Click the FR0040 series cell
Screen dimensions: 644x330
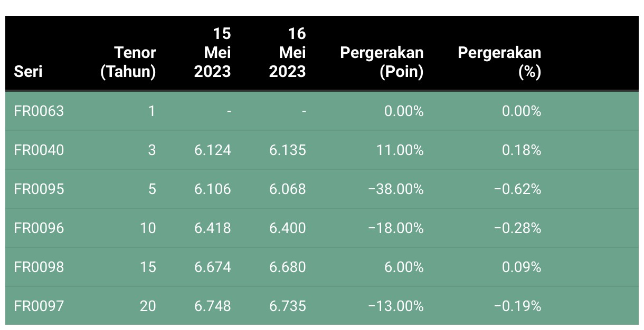tap(39, 150)
